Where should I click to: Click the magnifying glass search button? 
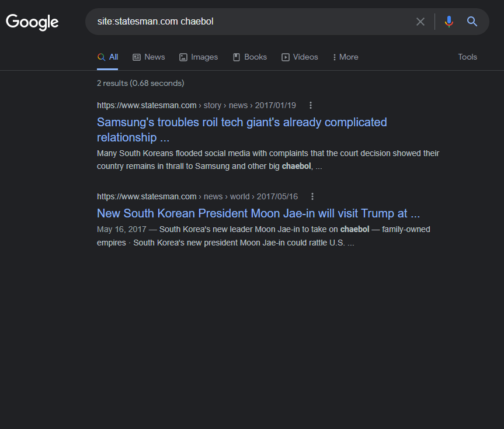point(472,22)
